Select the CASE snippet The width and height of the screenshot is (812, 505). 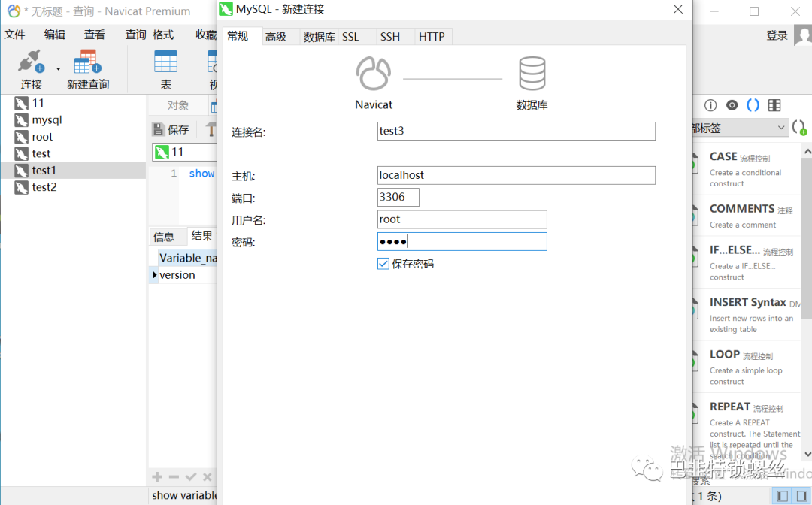(x=747, y=169)
